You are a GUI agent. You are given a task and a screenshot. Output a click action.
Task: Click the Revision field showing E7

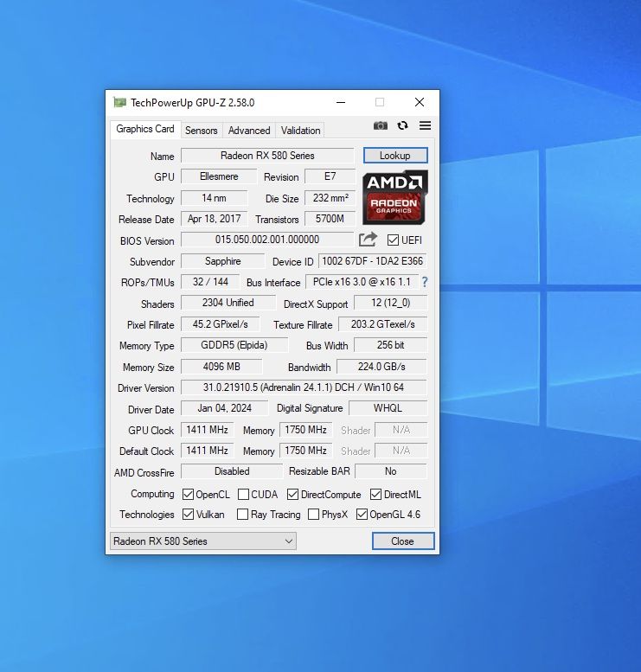click(x=330, y=176)
